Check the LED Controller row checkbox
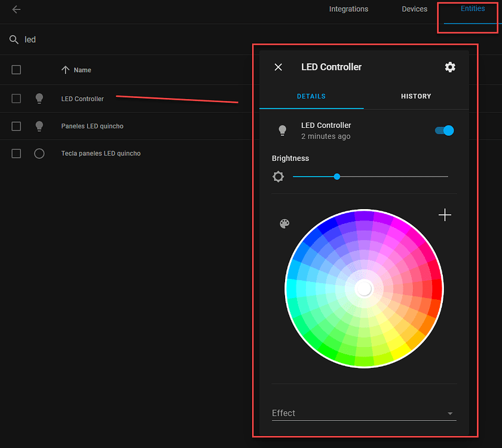 [x=16, y=99]
